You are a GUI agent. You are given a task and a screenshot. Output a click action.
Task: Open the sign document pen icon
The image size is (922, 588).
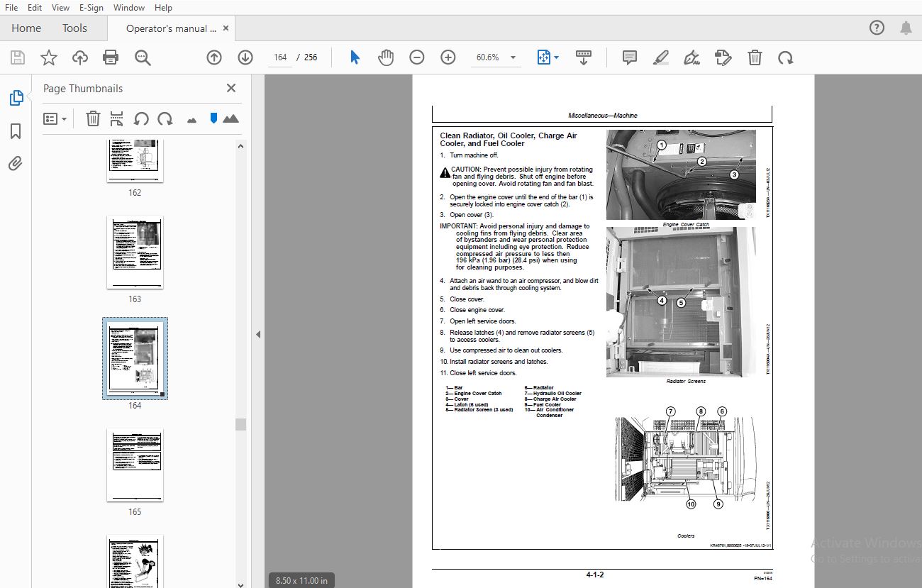pyautogui.click(x=692, y=57)
